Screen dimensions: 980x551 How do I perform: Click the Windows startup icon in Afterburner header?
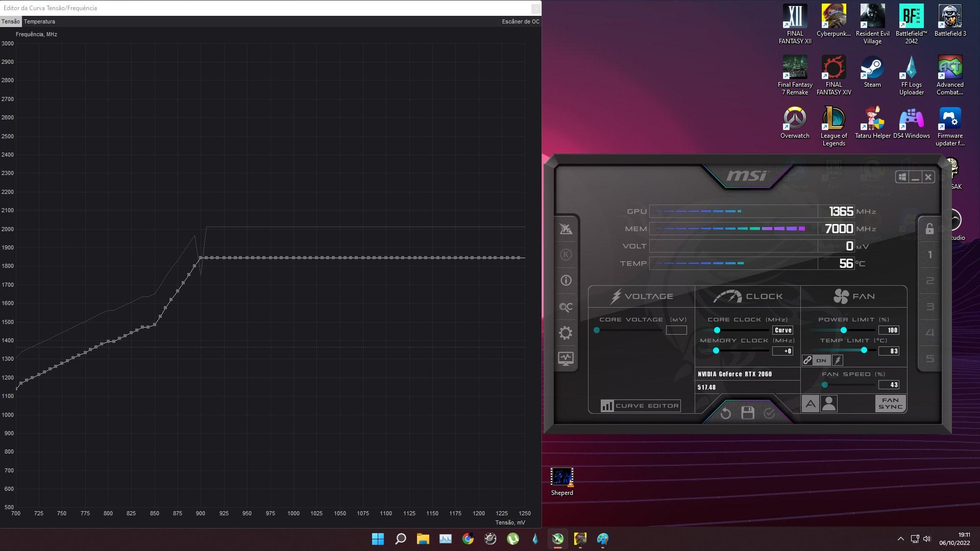click(x=902, y=177)
